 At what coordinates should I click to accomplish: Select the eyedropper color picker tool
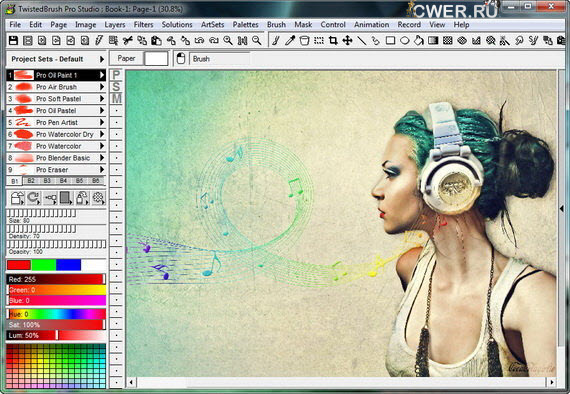(290, 40)
